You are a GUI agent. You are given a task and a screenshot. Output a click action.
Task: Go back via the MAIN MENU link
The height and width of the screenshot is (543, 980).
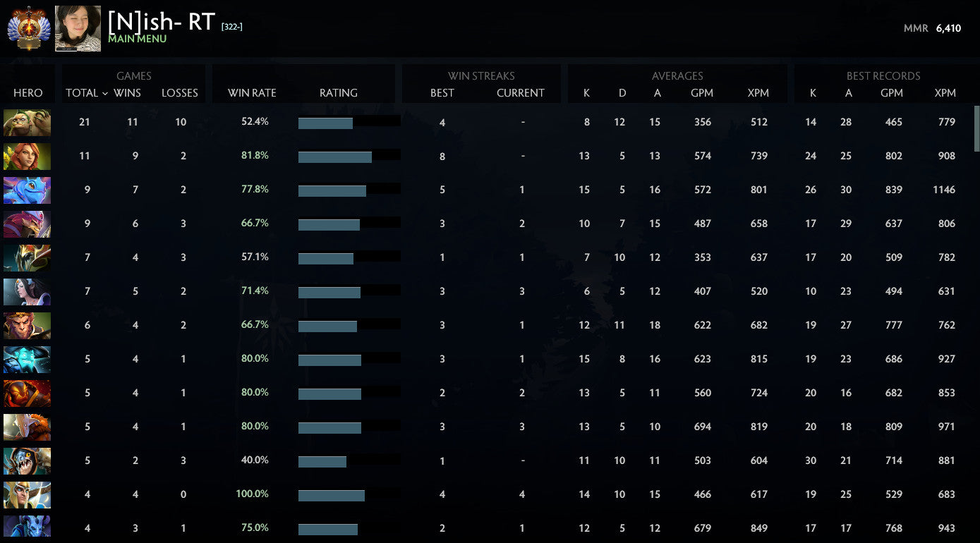click(x=137, y=39)
